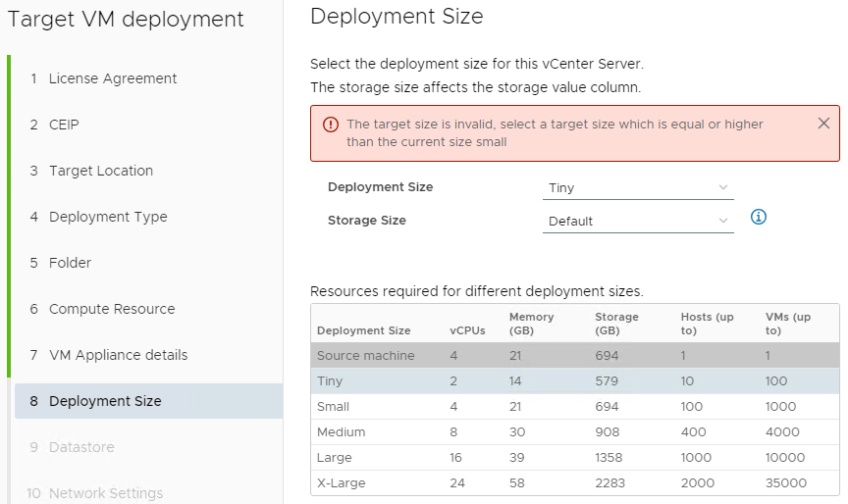Select step 8 Deployment Size in sidebar
This screenshot has height=504, width=848.
point(149,401)
